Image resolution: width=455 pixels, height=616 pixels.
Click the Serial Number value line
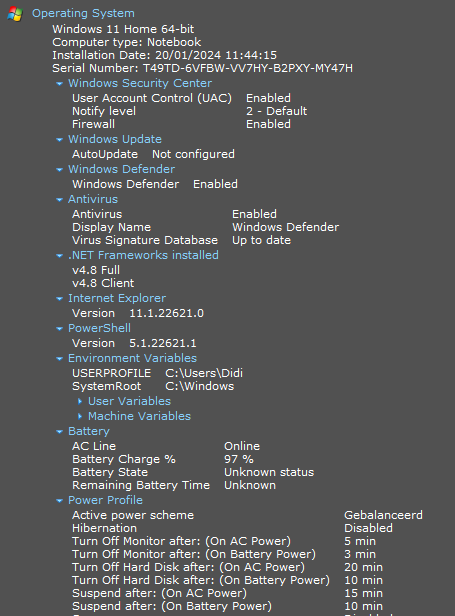202,68
